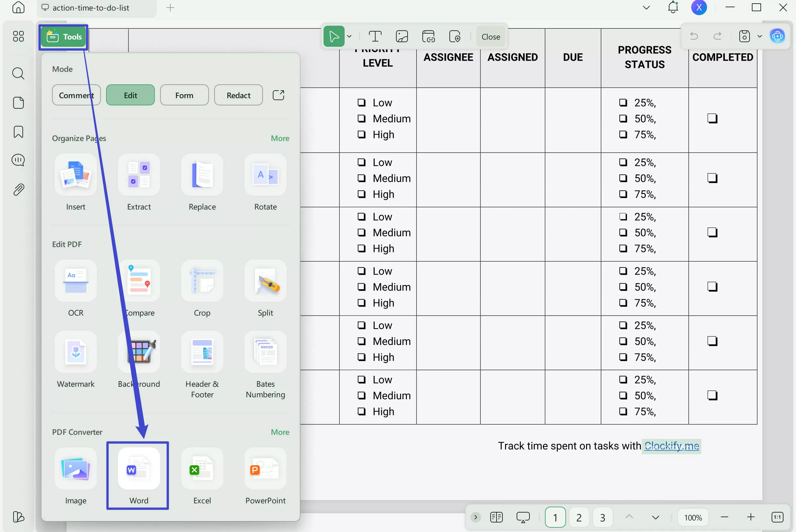796x532 pixels.
Task: Select the Crop tool icon
Action: click(202, 281)
